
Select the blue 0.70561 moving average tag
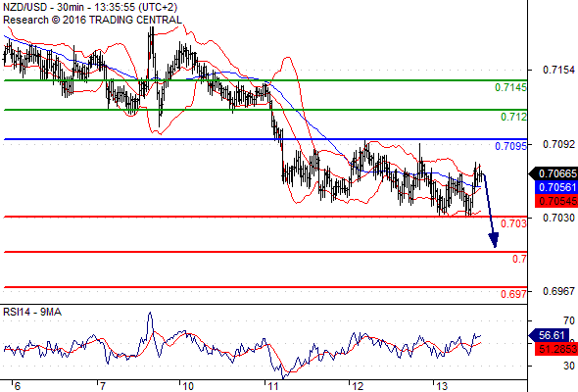(x=556, y=187)
